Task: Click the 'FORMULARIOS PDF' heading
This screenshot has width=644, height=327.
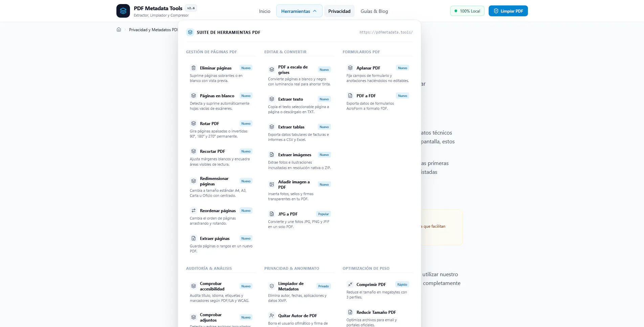Action: (x=361, y=52)
